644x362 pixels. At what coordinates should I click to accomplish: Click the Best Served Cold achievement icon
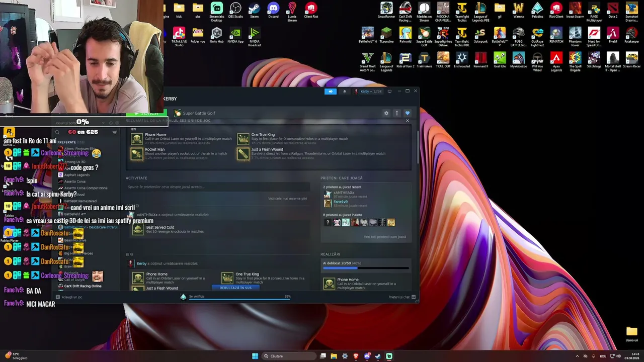(x=138, y=229)
